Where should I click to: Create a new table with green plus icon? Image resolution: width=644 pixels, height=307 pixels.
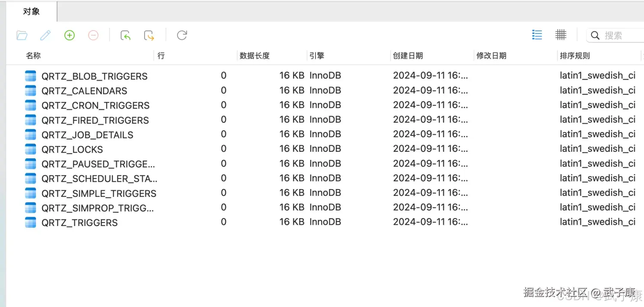click(x=69, y=35)
